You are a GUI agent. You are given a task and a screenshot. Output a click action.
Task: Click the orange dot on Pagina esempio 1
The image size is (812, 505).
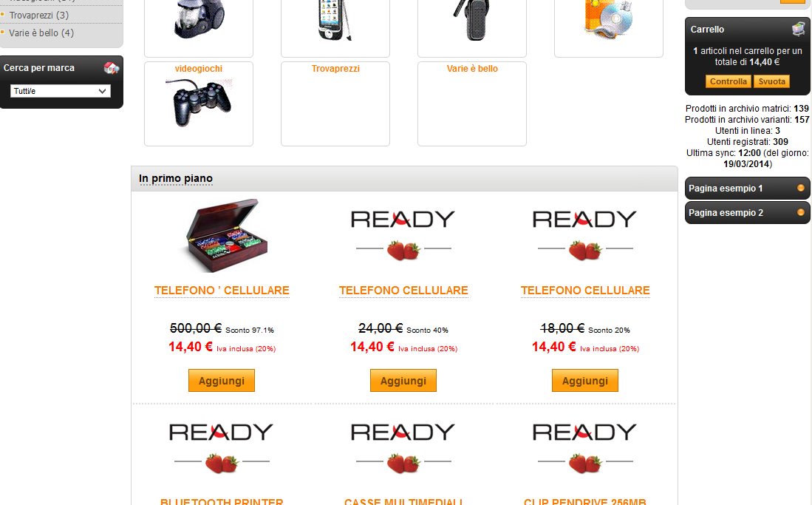[801, 188]
